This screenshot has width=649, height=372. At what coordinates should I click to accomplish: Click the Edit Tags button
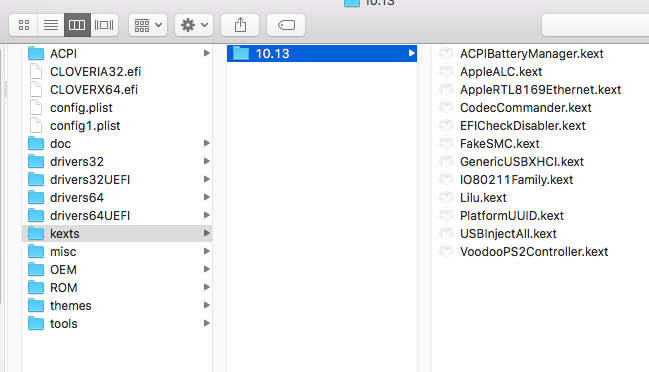[x=286, y=25]
